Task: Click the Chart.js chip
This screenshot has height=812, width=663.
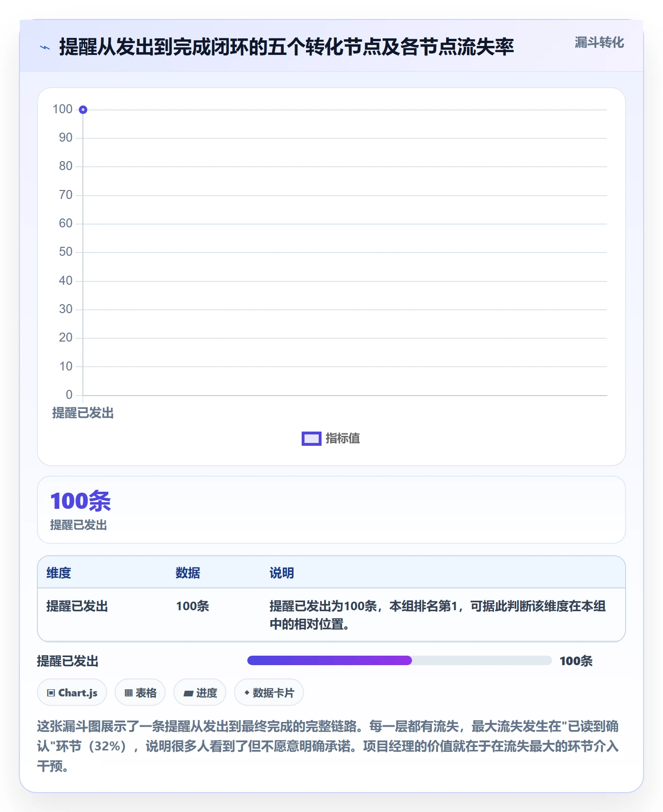Action: point(72,693)
